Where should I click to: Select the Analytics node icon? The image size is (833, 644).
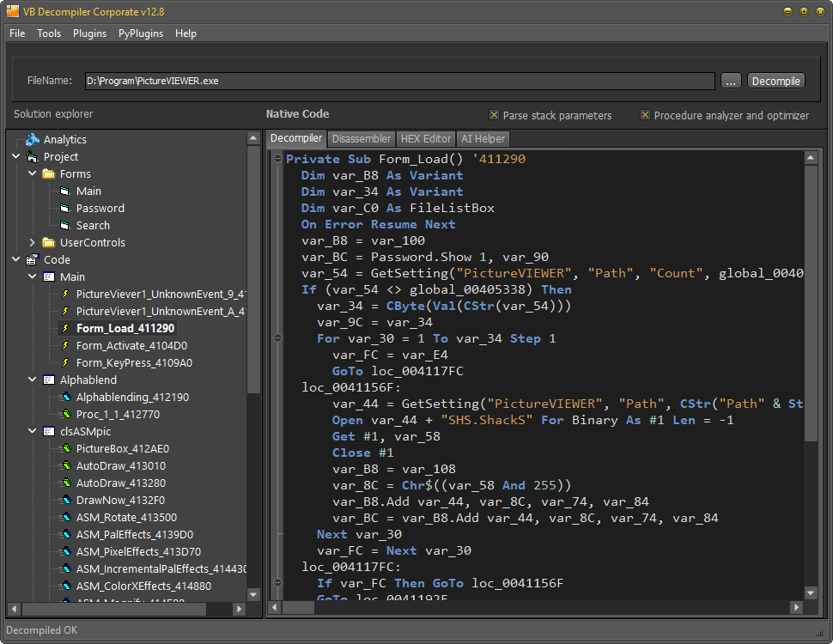point(33,139)
